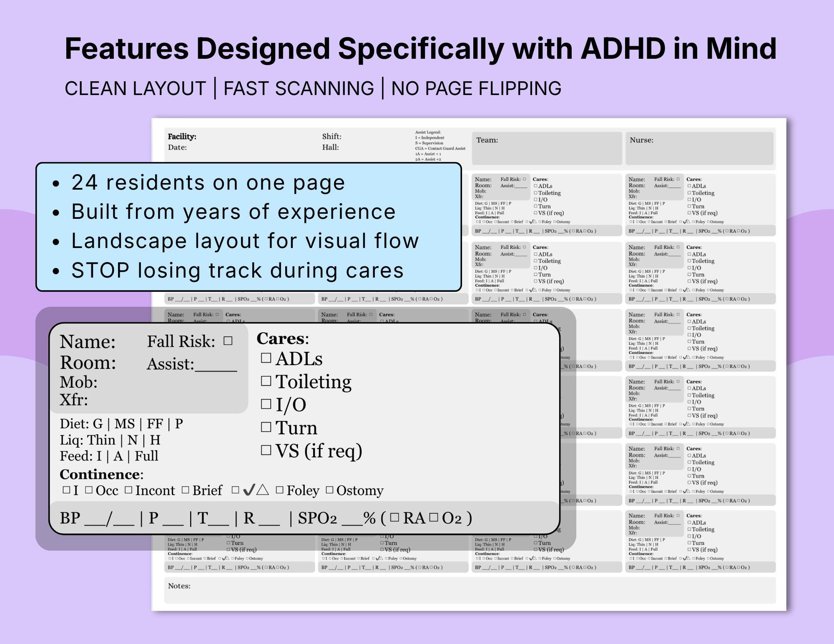Check the O₂ box in enlarged vitals row

pyautogui.click(x=434, y=518)
